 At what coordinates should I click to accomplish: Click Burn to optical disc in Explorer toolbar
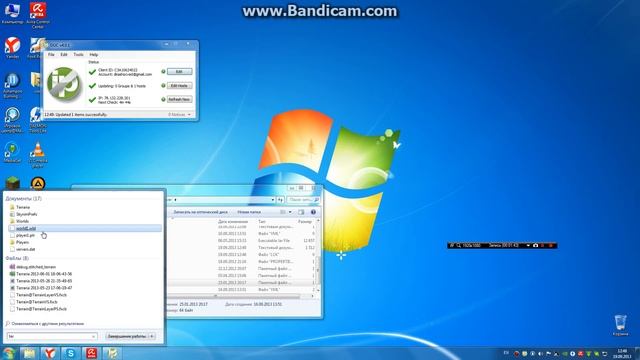pos(200,212)
